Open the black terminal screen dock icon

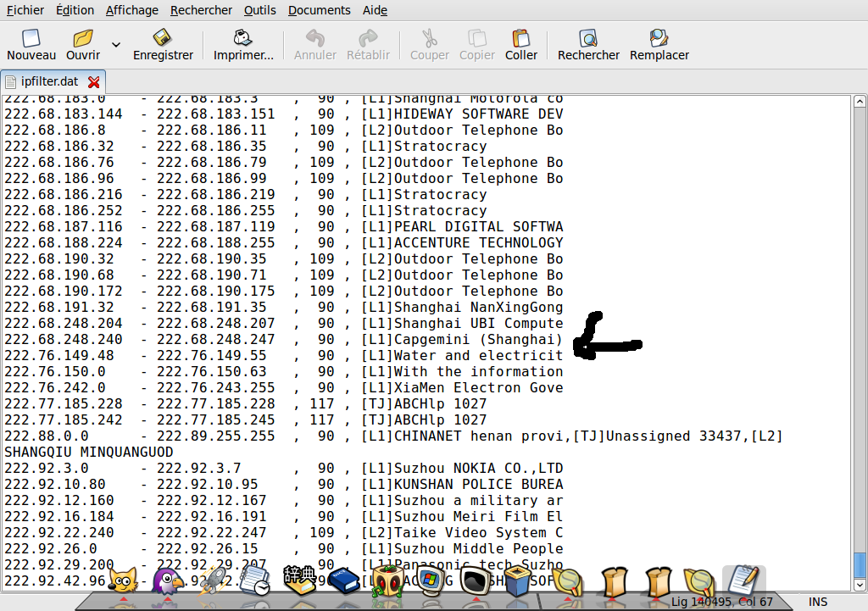click(476, 581)
